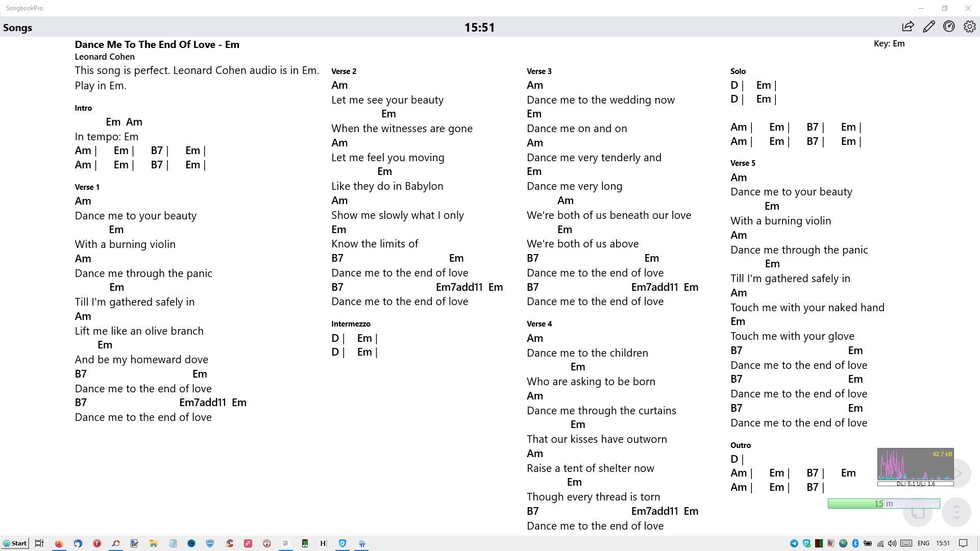Viewport: 980px width, 551px height.
Task: Click the floating page-turn sheet button
Action: point(918,512)
